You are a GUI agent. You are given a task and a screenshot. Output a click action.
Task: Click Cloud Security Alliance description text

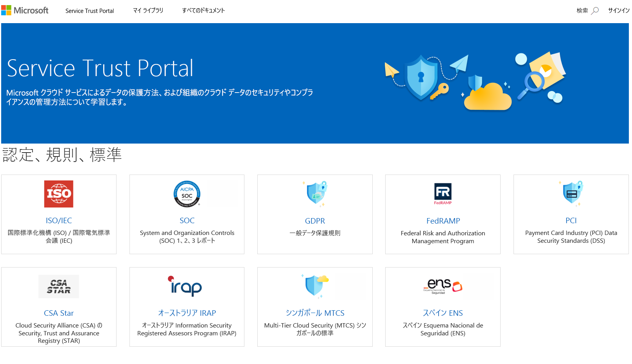59,333
